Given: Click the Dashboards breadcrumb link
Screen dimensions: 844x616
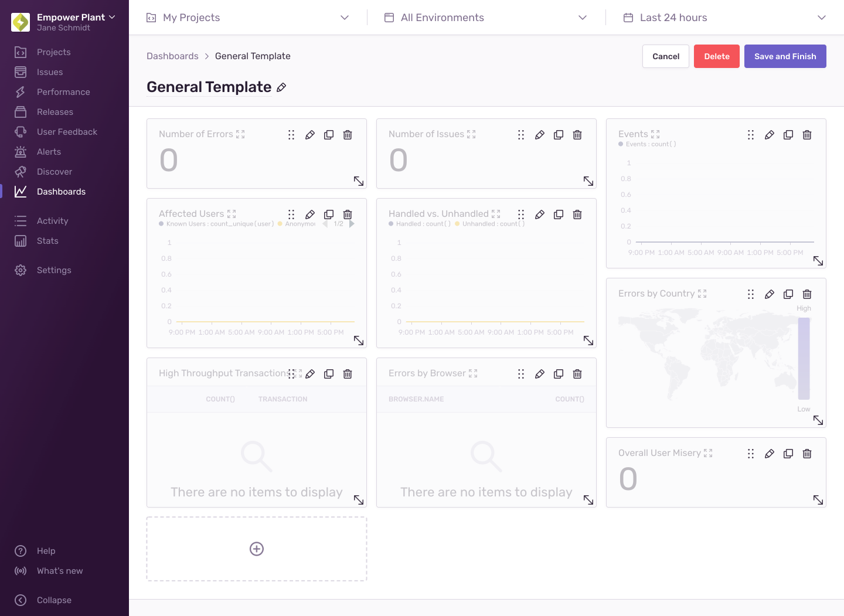Looking at the screenshot, I should 172,56.
